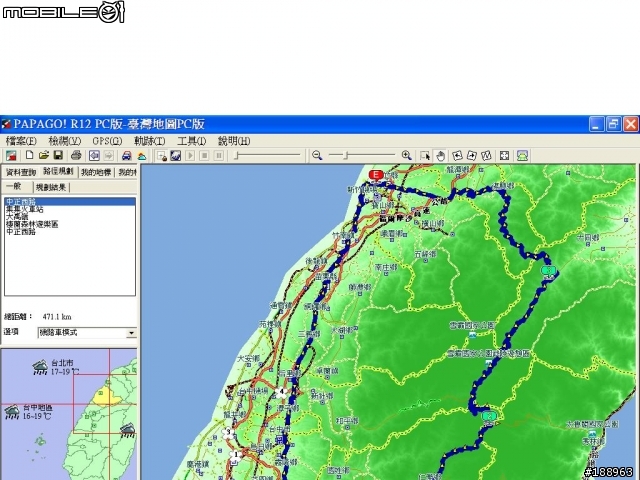Open a file with the folder icon
Viewport: 640px width, 480px height.
(x=44, y=156)
